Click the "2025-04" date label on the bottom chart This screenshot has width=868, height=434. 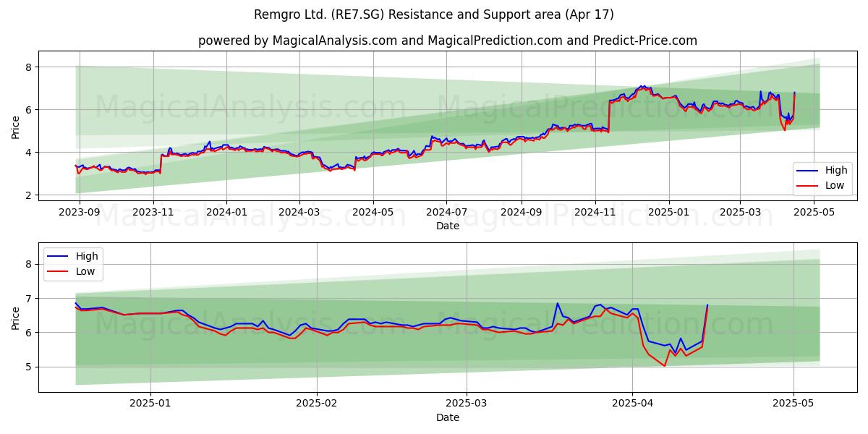[x=633, y=404]
